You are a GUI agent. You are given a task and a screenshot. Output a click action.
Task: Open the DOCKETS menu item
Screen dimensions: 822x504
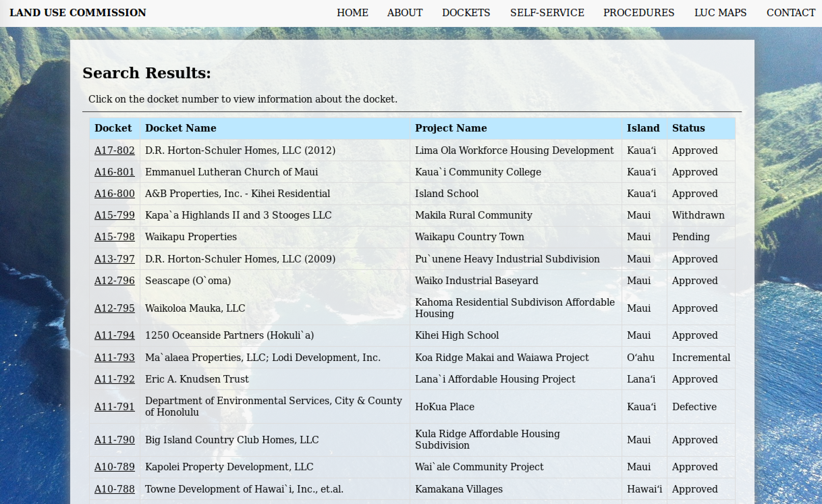[466, 13]
